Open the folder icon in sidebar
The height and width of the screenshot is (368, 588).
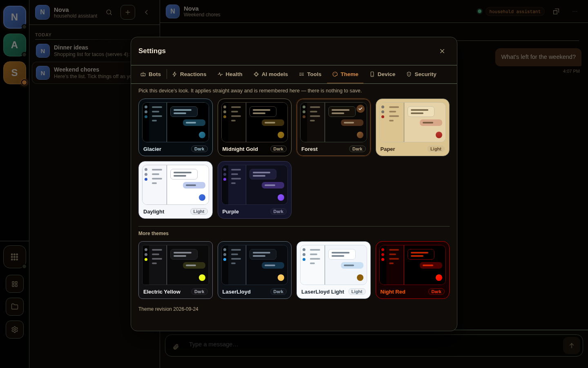click(15, 307)
